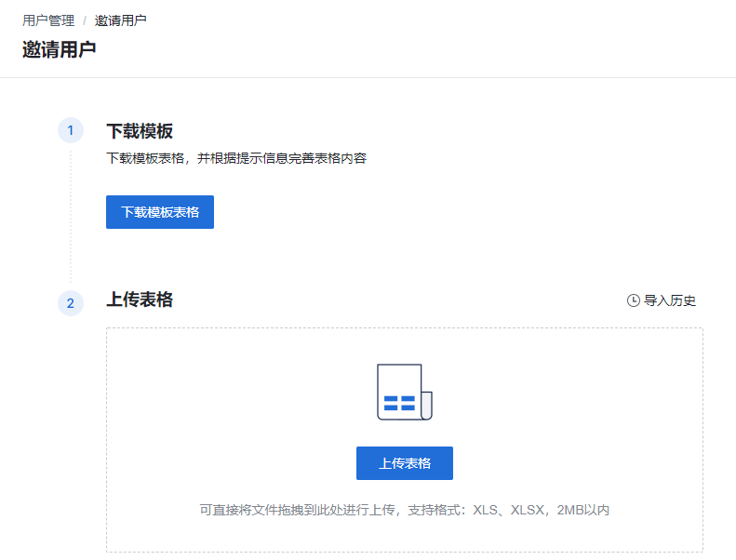This screenshot has height=560, width=736.
Task: Click the template description text under 下载模板
Action: tap(236, 158)
